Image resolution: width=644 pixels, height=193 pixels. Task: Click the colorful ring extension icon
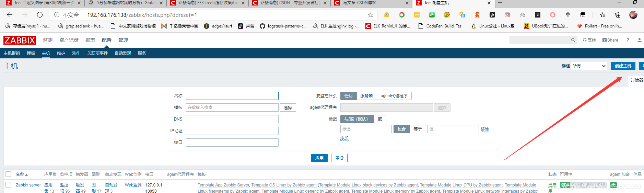coord(402,15)
